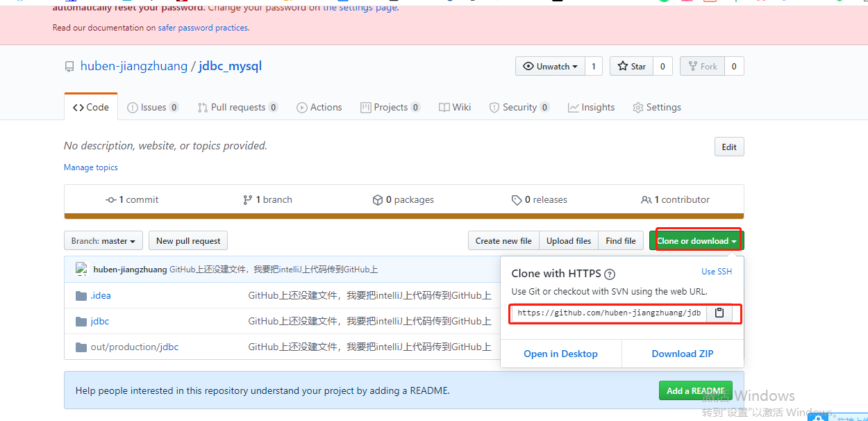Click the huben-jiangzhuang commit author avatar
The height and width of the screenshot is (421, 868).
click(82, 270)
